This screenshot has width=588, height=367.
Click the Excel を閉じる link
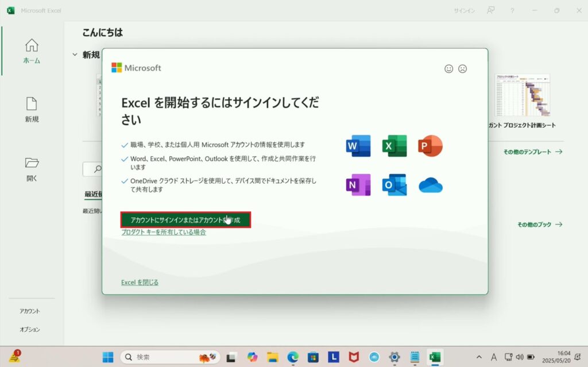point(140,283)
